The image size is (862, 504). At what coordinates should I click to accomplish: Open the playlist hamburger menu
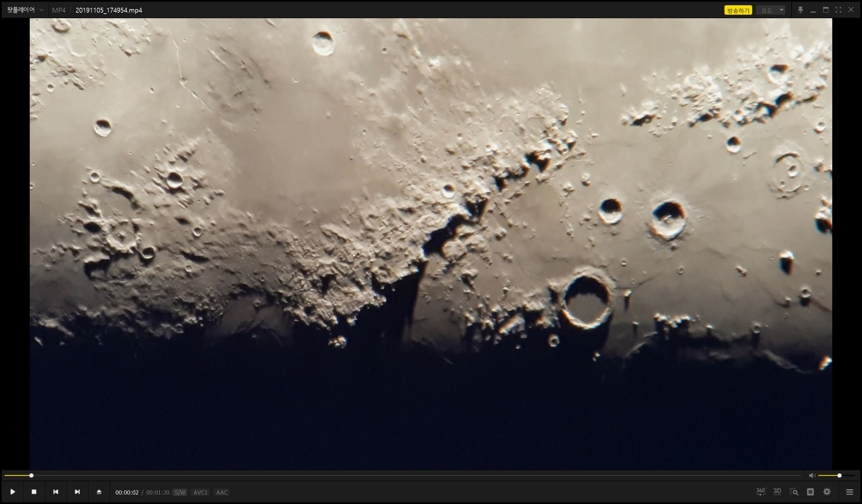pyautogui.click(x=849, y=492)
